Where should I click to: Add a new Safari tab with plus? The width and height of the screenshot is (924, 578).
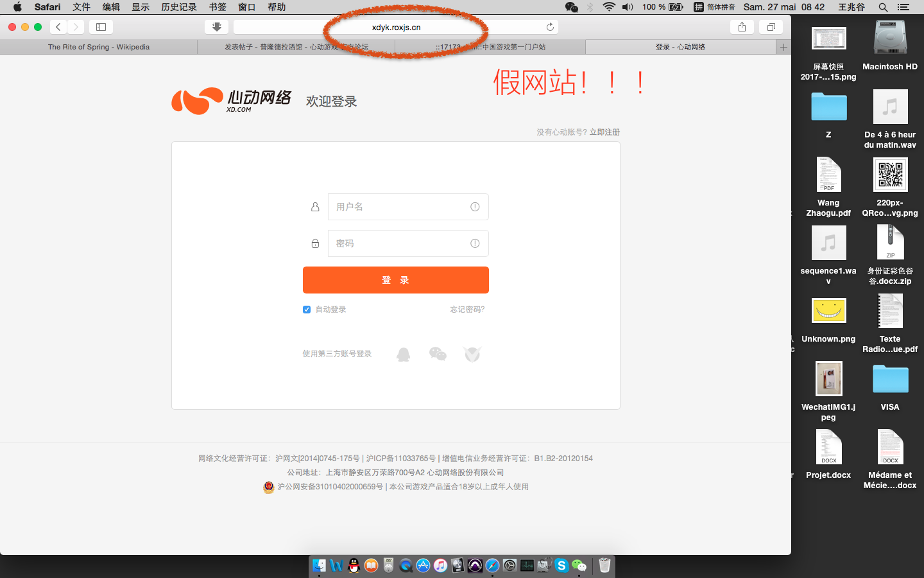(x=783, y=47)
